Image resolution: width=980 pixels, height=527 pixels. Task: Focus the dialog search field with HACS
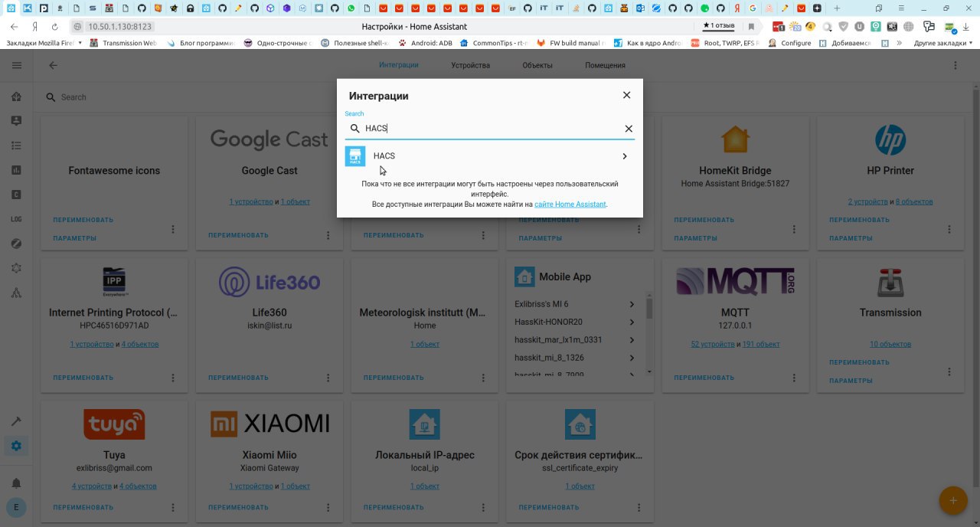(x=490, y=129)
